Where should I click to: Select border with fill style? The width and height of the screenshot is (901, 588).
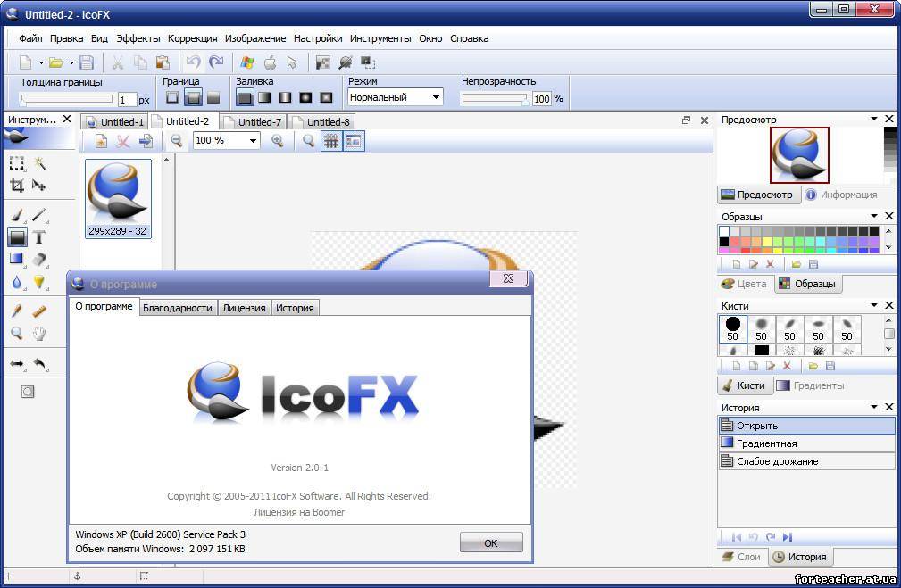click(193, 97)
